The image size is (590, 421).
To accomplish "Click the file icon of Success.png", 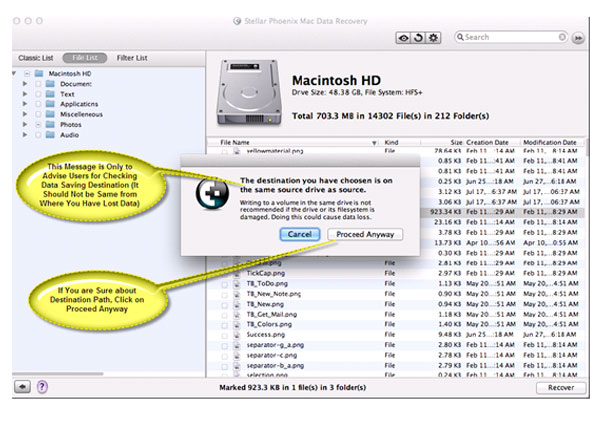I will coord(237,335).
